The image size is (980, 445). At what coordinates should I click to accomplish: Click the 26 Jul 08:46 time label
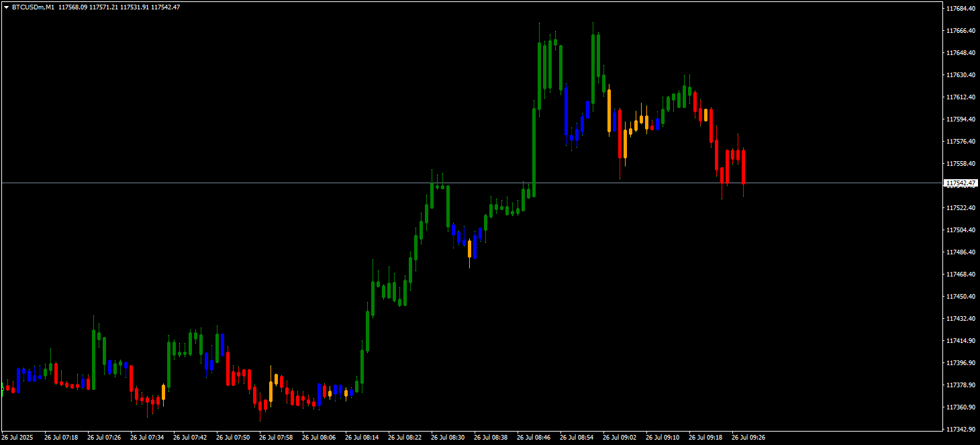coord(534,438)
